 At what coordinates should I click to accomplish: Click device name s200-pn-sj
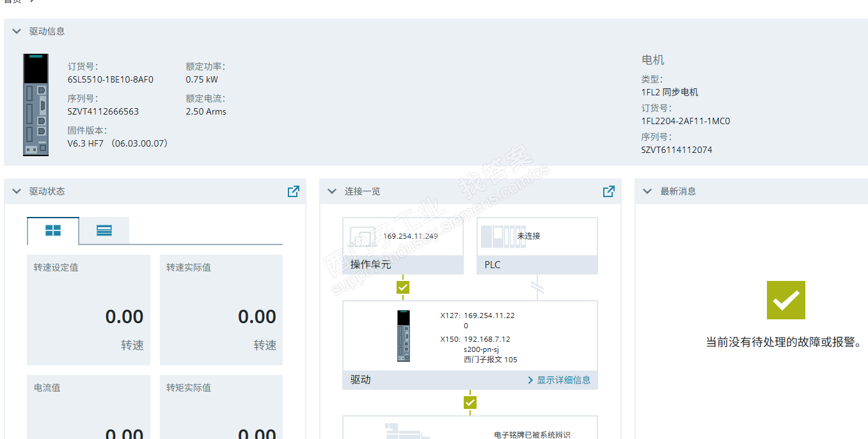(x=481, y=349)
